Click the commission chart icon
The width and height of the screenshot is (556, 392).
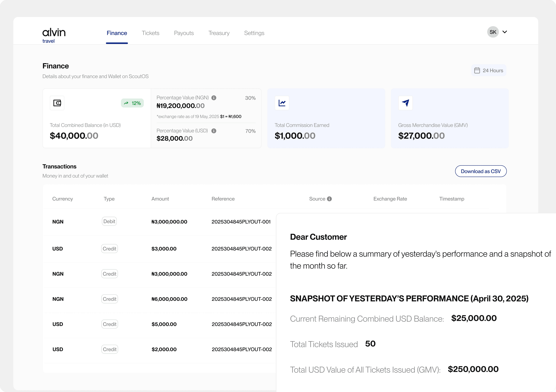[282, 103]
